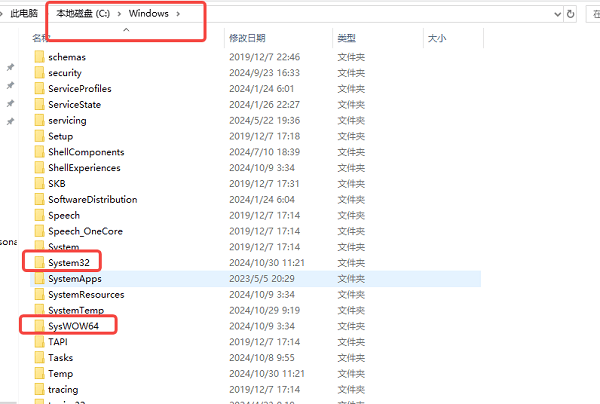600x404 pixels.
Task: Click the System32 folder name
Action: coord(69,263)
